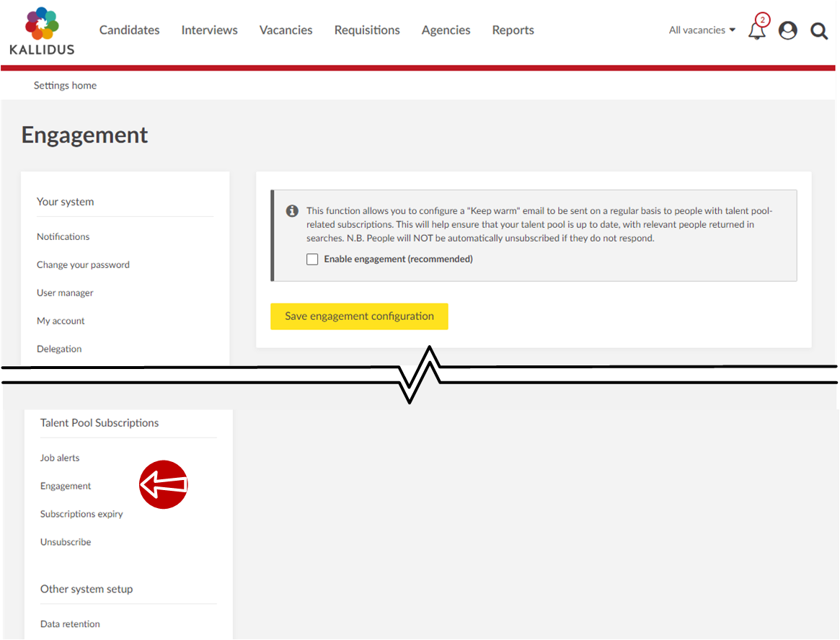Image resolution: width=840 pixels, height=640 pixels.
Task: Enable the engagement checkbox
Action: [312, 259]
